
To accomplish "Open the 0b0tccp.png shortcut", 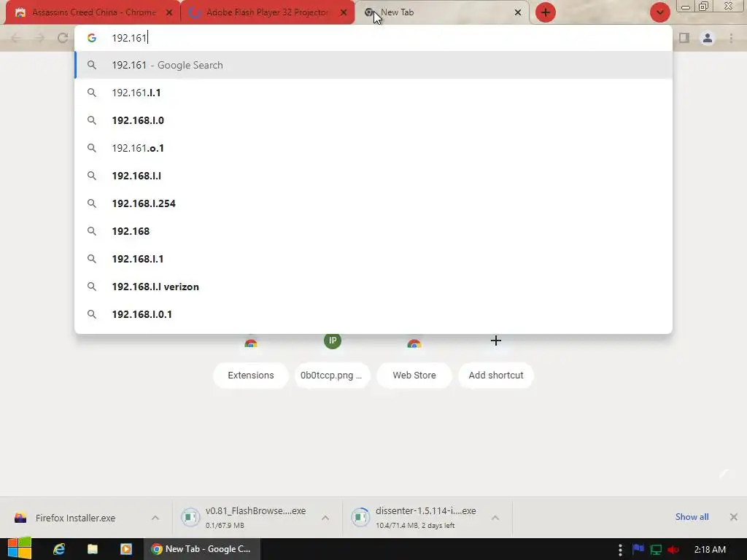I will [332, 376].
